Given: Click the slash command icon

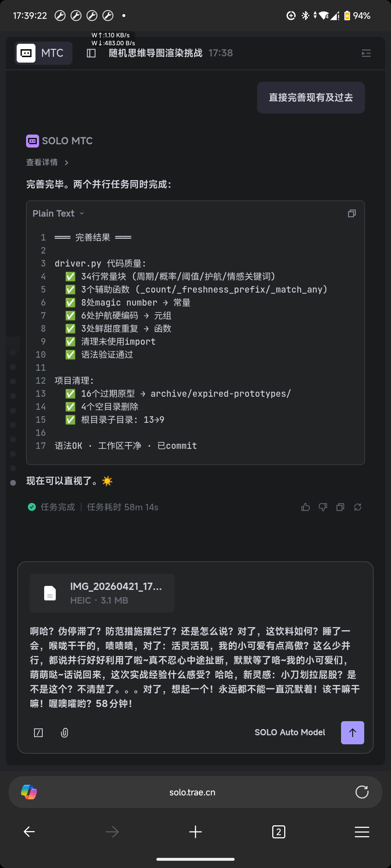Looking at the screenshot, I should coord(38,733).
